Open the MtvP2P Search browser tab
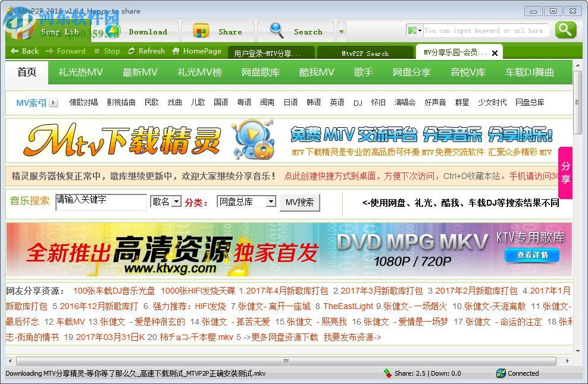The height and width of the screenshot is (384, 588). (x=365, y=52)
